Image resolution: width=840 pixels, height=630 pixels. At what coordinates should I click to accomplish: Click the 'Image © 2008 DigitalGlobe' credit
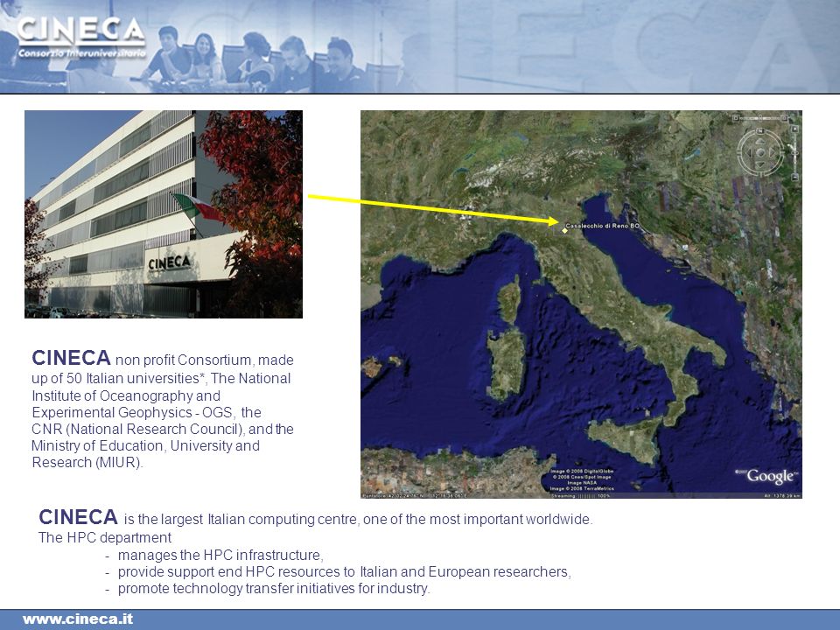click(582, 471)
